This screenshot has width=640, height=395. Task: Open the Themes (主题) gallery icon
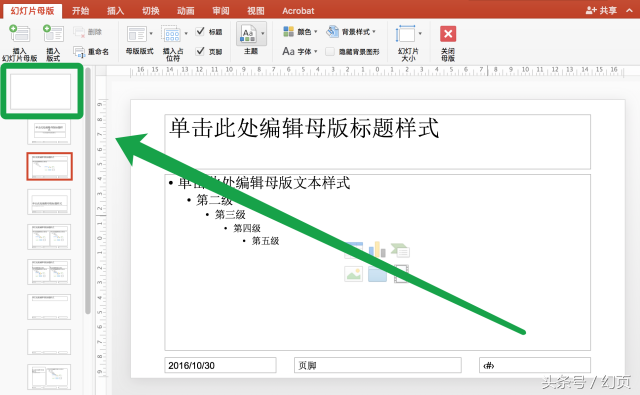point(248,34)
